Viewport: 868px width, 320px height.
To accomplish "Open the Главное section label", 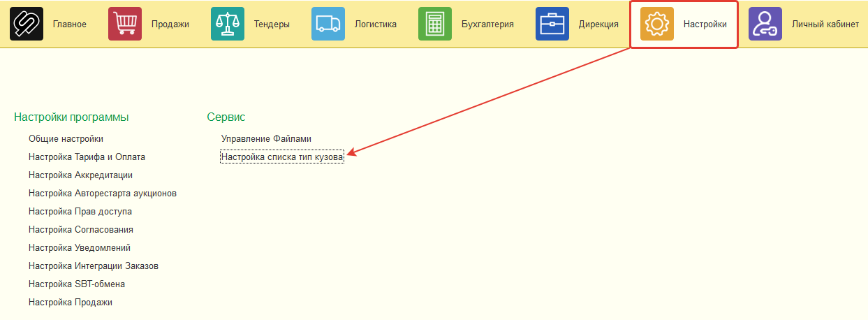I will click(70, 24).
